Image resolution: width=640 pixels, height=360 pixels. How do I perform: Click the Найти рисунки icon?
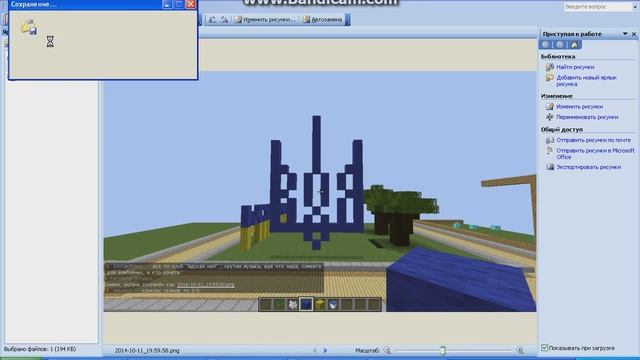550,67
